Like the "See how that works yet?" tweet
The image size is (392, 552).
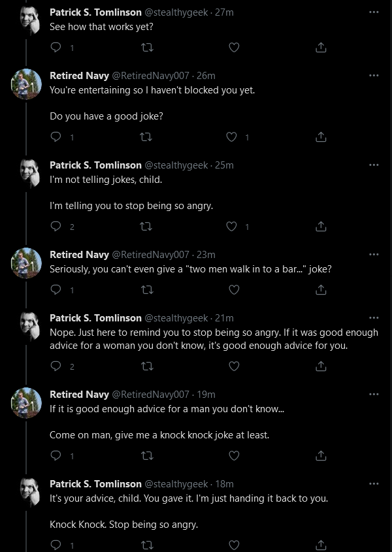tap(234, 47)
